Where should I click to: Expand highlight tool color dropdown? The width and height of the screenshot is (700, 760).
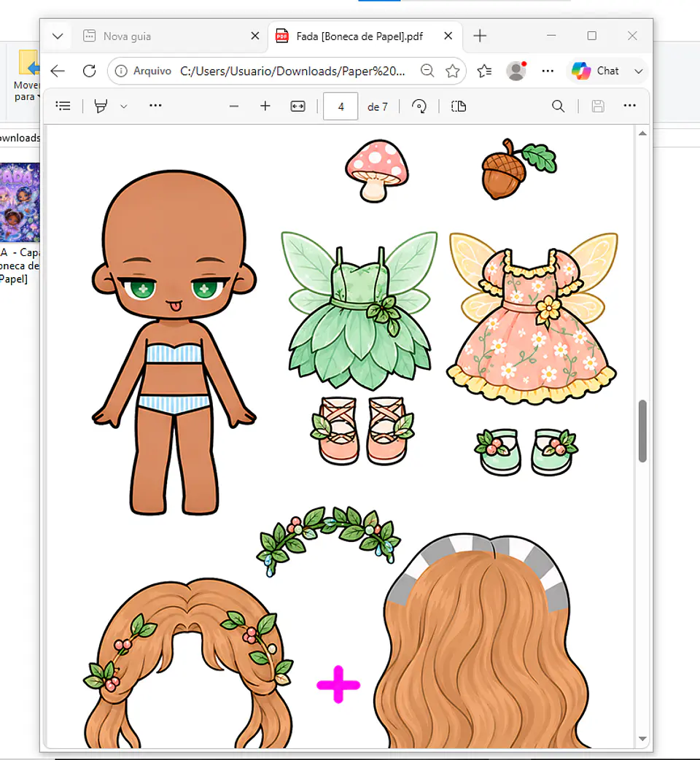tap(123, 106)
